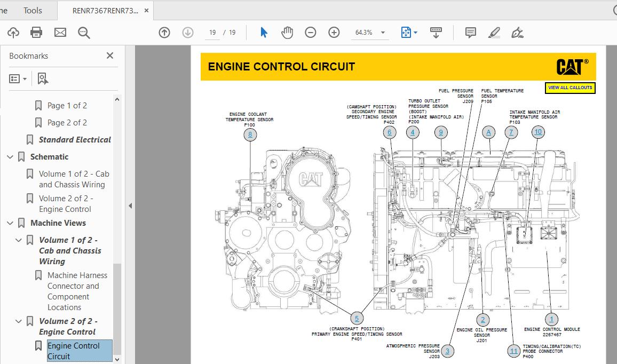The image size is (617, 364).
Task: Click callout 8 engine coolant temperature sensor
Action: click(250, 134)
